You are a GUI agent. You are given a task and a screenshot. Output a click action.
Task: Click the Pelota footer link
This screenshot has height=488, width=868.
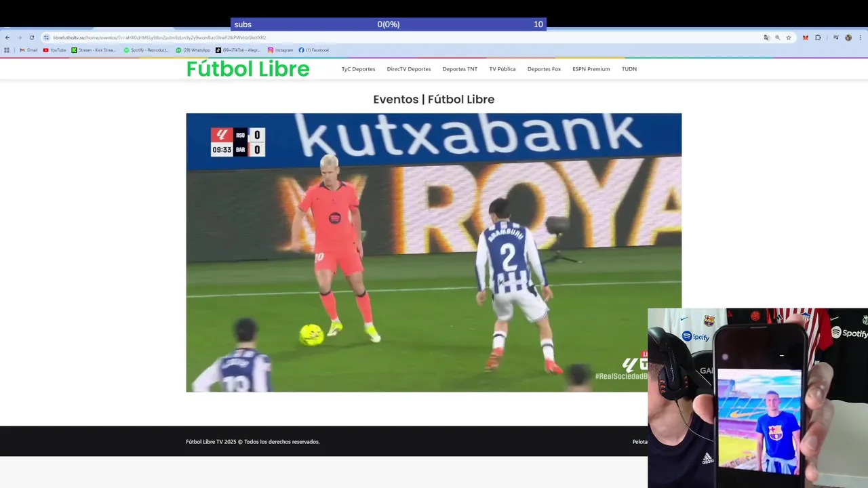coord(640,442)
